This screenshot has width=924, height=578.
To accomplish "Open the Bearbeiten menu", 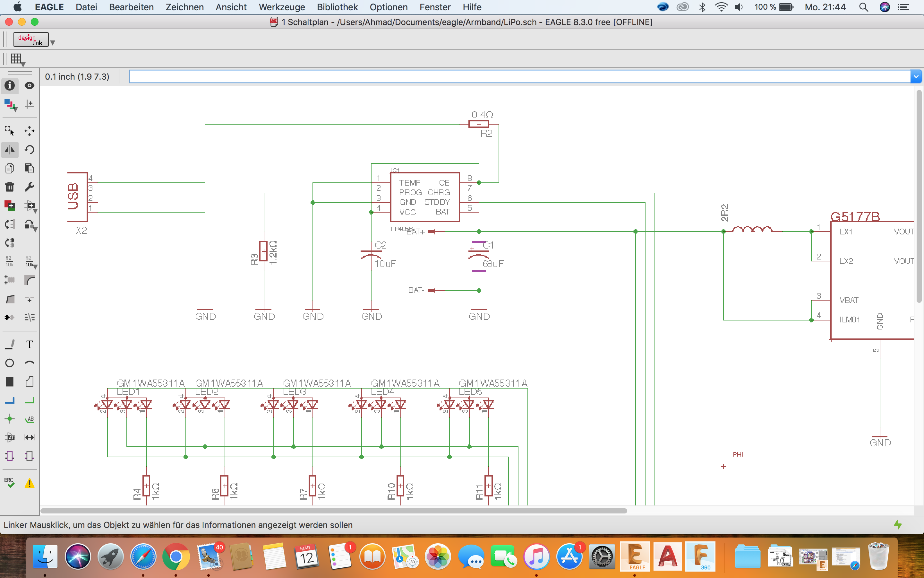I will [131, 7].
